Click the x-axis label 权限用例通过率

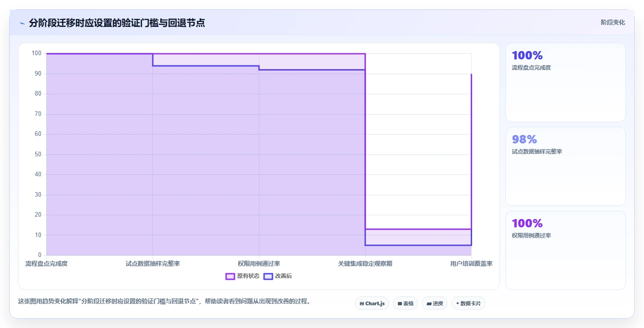tap(259, 264)
